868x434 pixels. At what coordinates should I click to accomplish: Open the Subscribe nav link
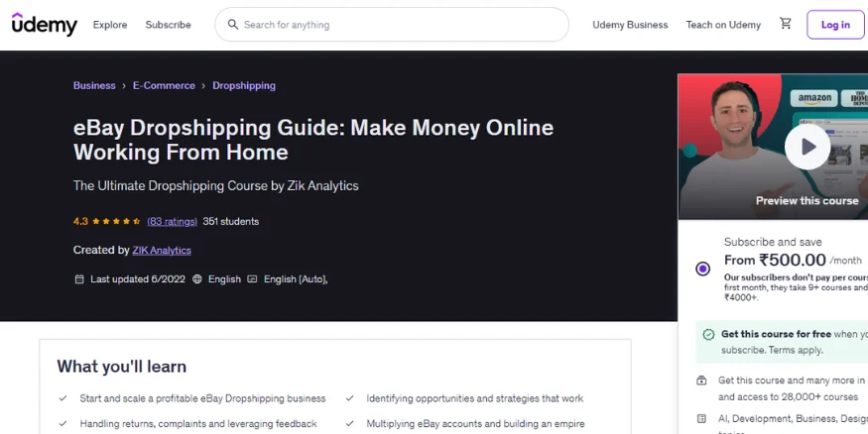[x=169, y=25]
